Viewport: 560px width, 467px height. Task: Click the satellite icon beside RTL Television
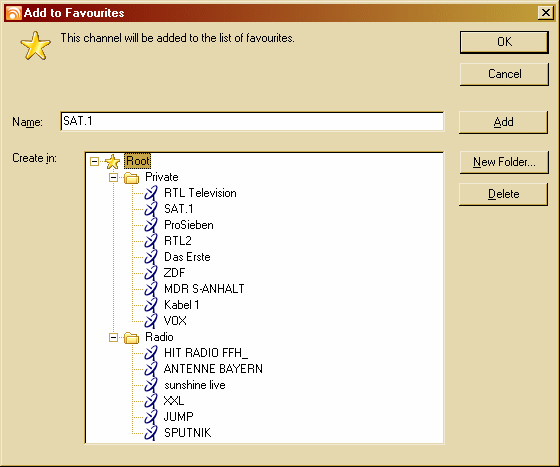[151, 193]
